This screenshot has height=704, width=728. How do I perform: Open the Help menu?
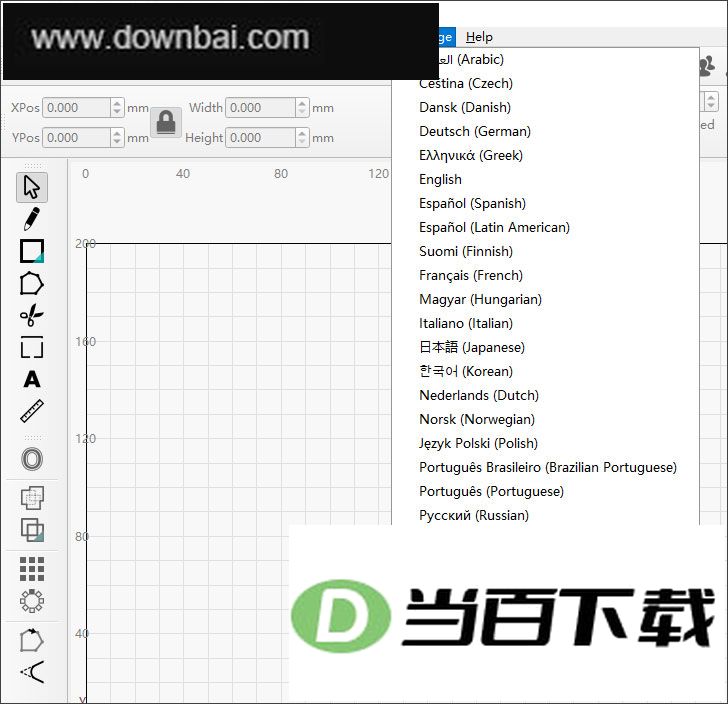click(479, 37)
